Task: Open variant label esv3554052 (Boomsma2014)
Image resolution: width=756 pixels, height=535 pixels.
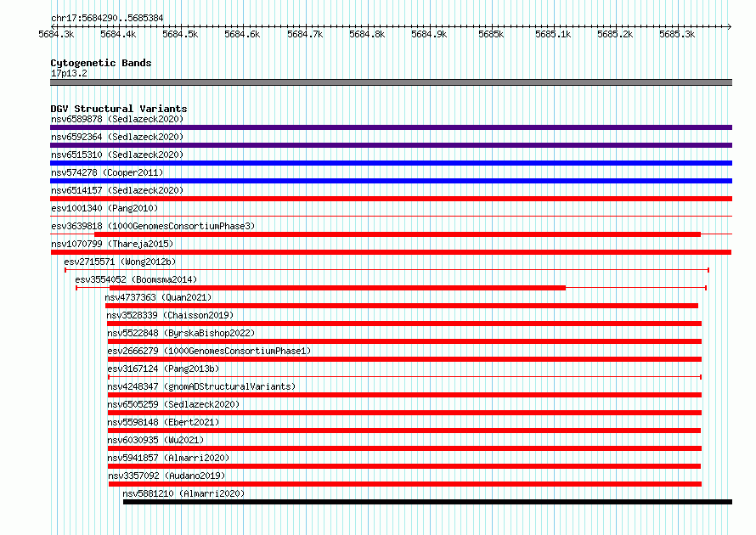Action: (136, 279)
